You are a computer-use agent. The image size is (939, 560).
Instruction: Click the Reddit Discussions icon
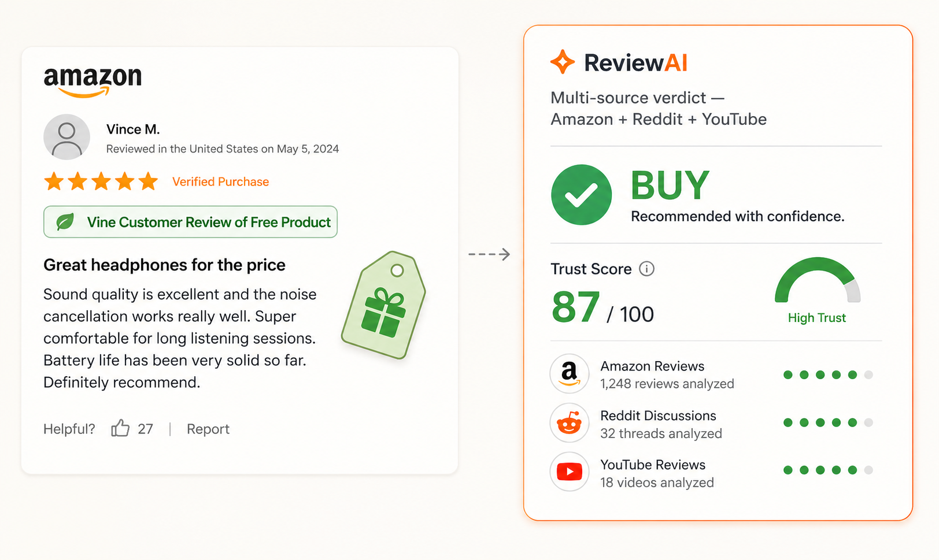point(570,423)
